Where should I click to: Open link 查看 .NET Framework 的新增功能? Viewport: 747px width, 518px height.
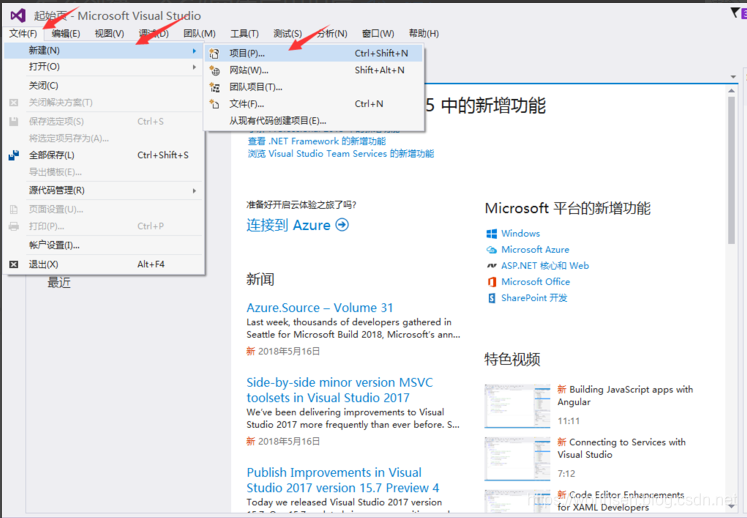317,142
